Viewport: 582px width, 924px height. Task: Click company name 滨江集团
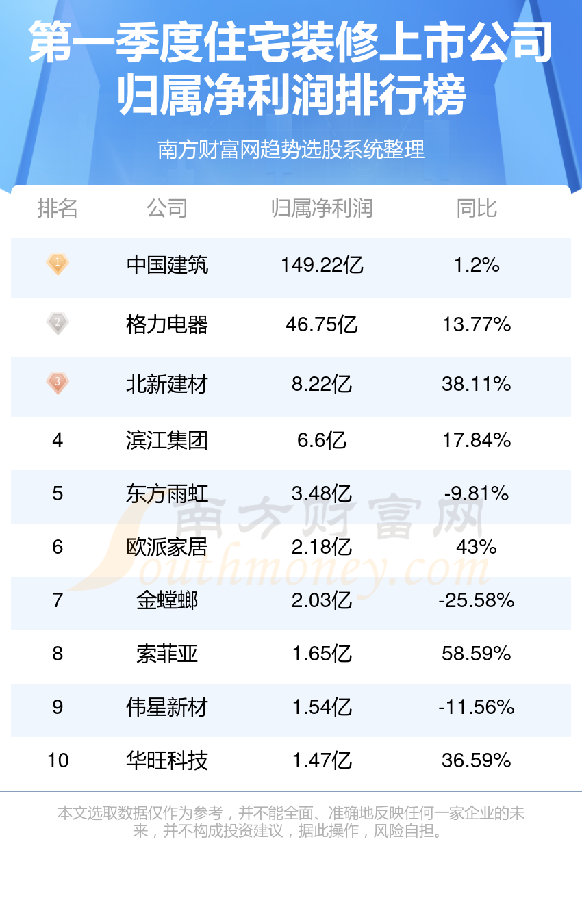167,440
